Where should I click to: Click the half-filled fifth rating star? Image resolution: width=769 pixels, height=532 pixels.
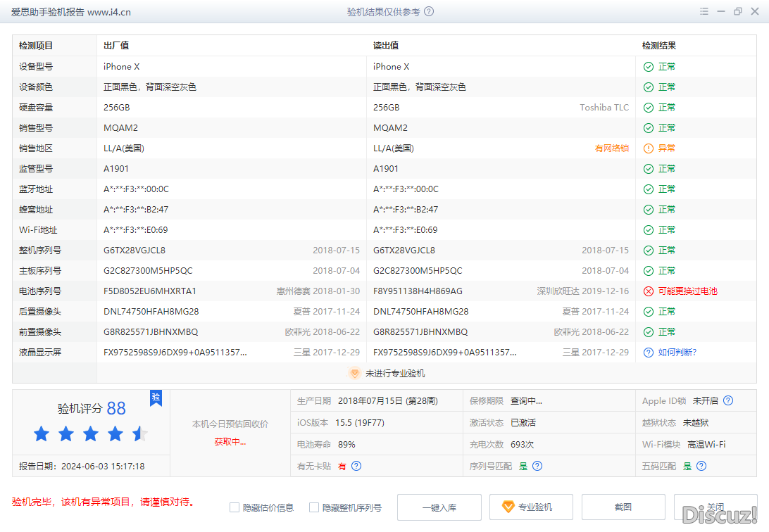(139, 433)
